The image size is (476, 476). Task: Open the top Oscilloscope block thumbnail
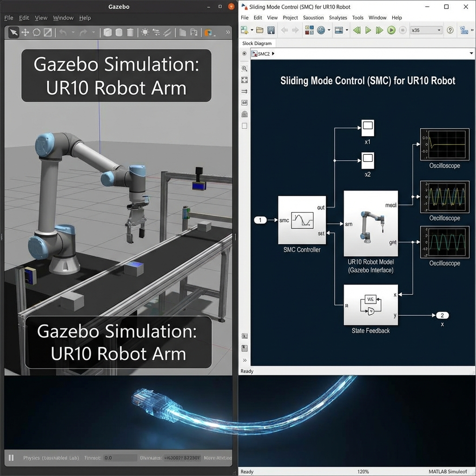click(x=445, y=145)
